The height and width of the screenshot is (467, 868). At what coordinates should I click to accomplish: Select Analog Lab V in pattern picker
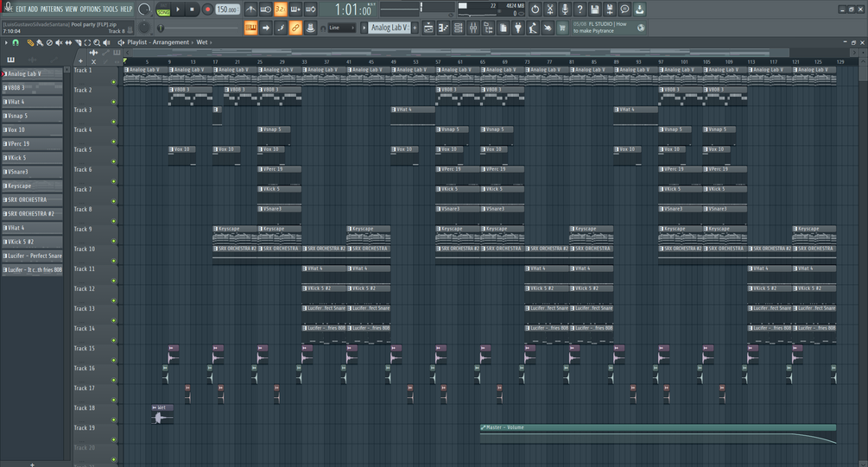click(32, 73)
